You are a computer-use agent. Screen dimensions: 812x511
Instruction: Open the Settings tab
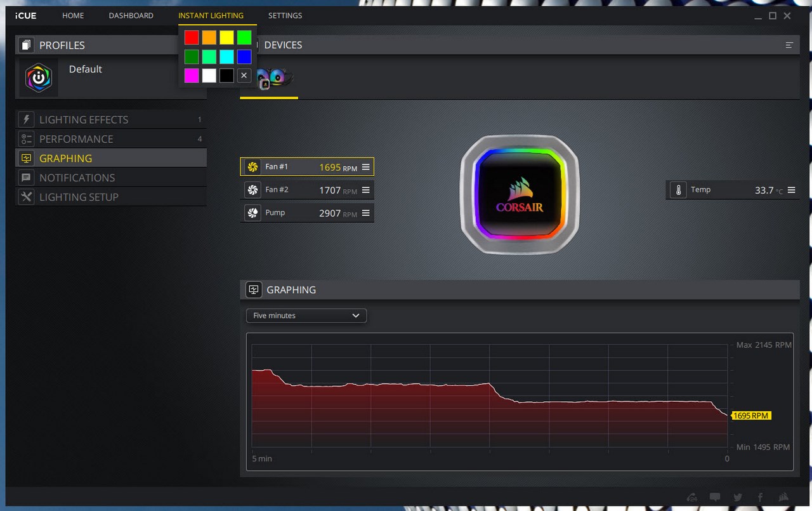(x=285, y=15)
